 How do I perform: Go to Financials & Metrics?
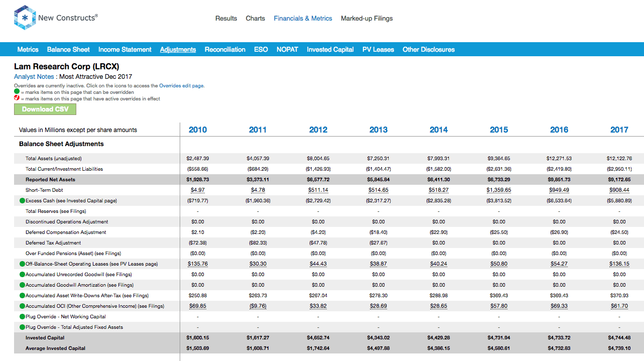(x=303, y=19)
